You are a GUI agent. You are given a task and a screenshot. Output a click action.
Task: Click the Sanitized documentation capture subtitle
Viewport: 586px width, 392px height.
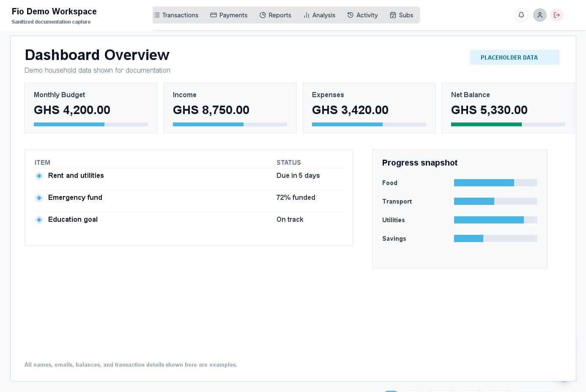[51, 22]
